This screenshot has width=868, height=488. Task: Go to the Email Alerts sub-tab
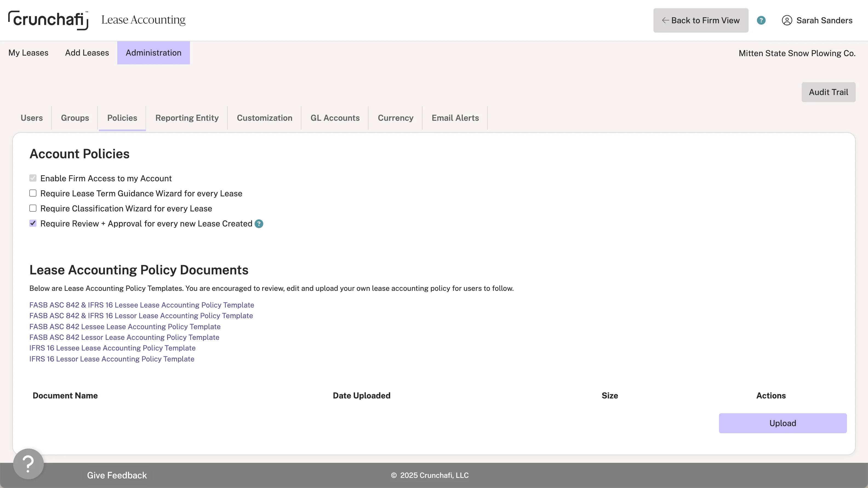[455, 118]
